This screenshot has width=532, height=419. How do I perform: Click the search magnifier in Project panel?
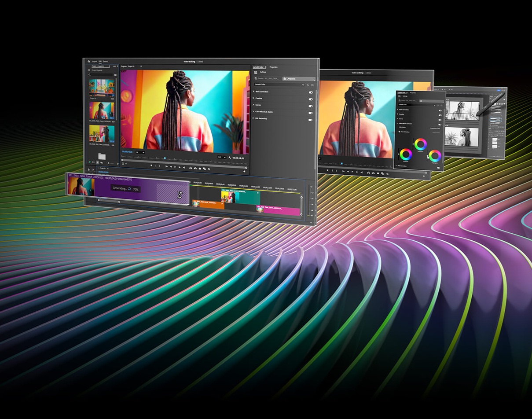[89, 75]
